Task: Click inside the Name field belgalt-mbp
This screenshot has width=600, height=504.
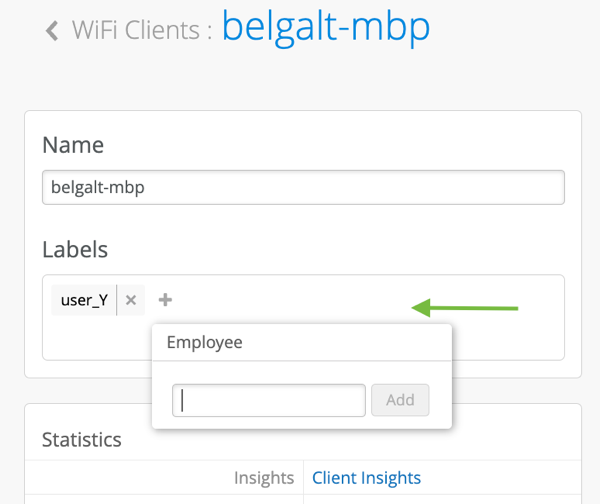Action: pos(303,187)
